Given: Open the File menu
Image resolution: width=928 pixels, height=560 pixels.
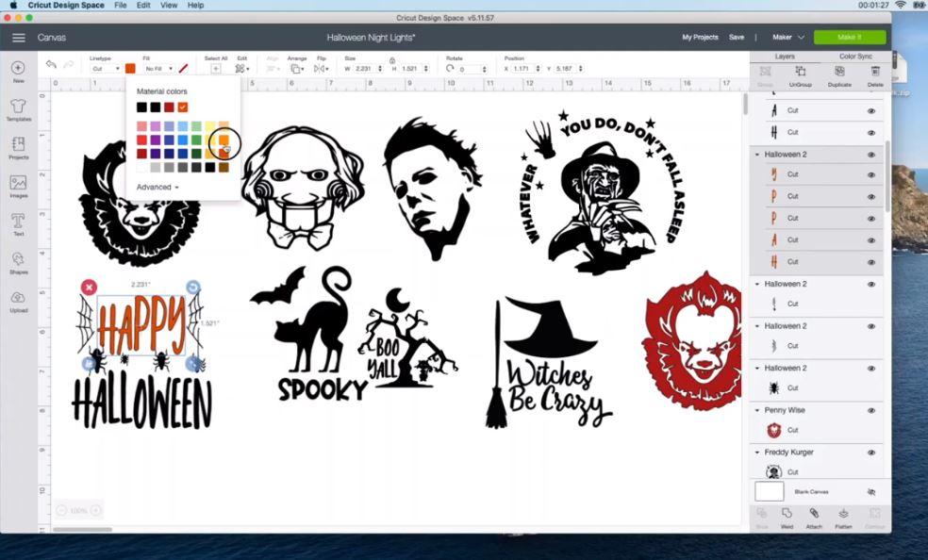Looking at the screenshot, I should tap(120, 6).
